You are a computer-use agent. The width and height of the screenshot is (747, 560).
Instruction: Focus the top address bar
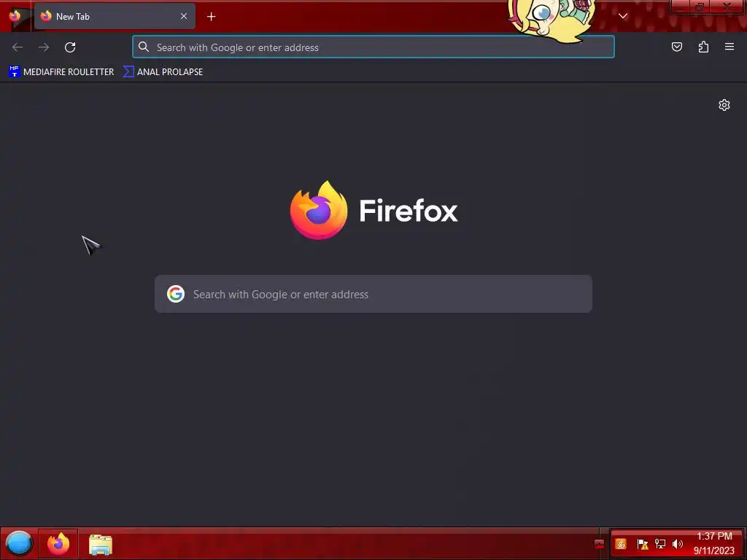pyautogui.click(x=373, y=47)
